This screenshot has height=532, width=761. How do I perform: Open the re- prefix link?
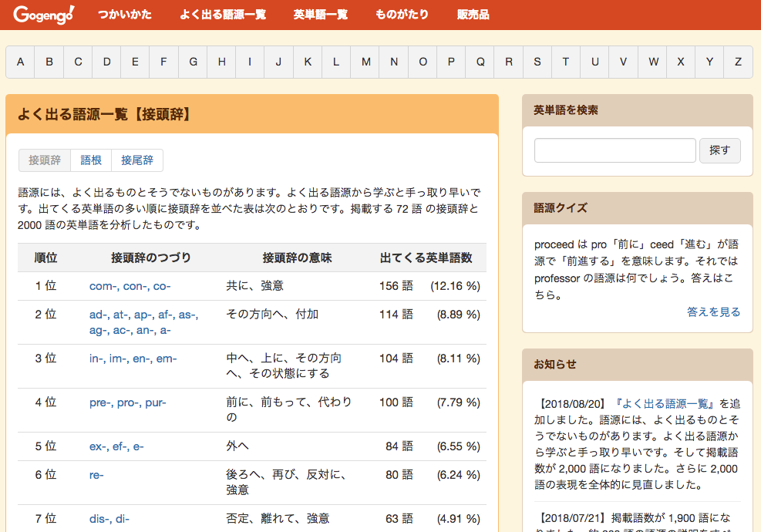point(96,475)
